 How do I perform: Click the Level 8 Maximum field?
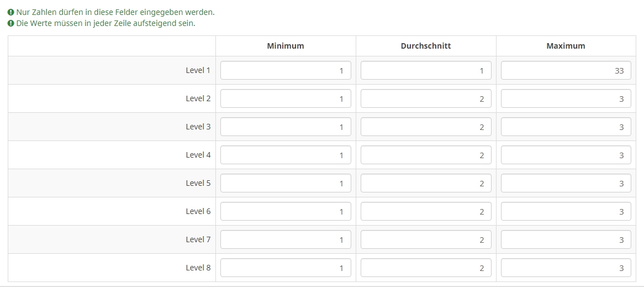coord(566,268)
